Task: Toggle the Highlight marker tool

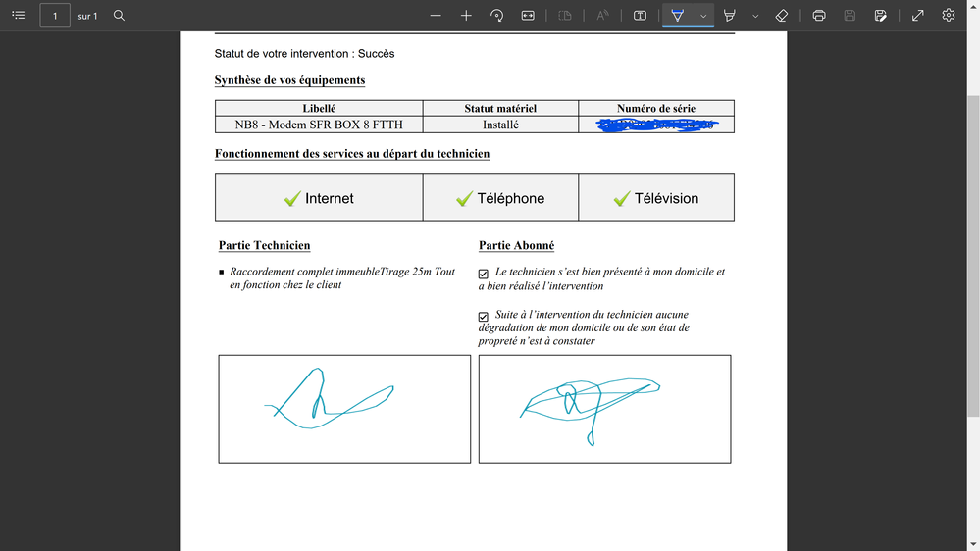Action: (730, 16)
